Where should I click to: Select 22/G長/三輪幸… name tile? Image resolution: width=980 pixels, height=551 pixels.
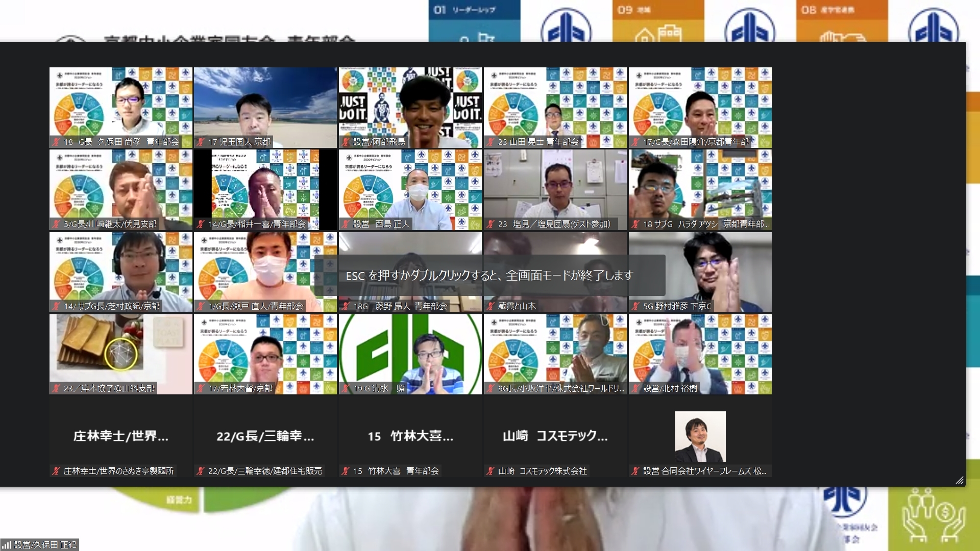point(265,436)
